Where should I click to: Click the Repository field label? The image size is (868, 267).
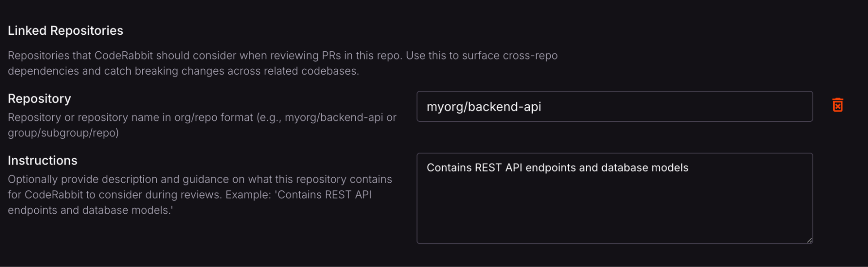click(40, 99)
